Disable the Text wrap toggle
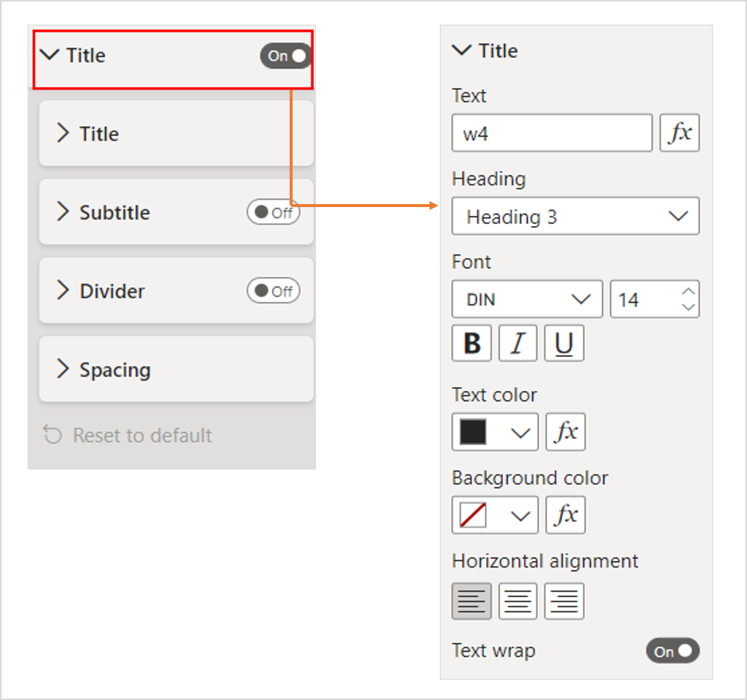 click(x=672, y=651)
